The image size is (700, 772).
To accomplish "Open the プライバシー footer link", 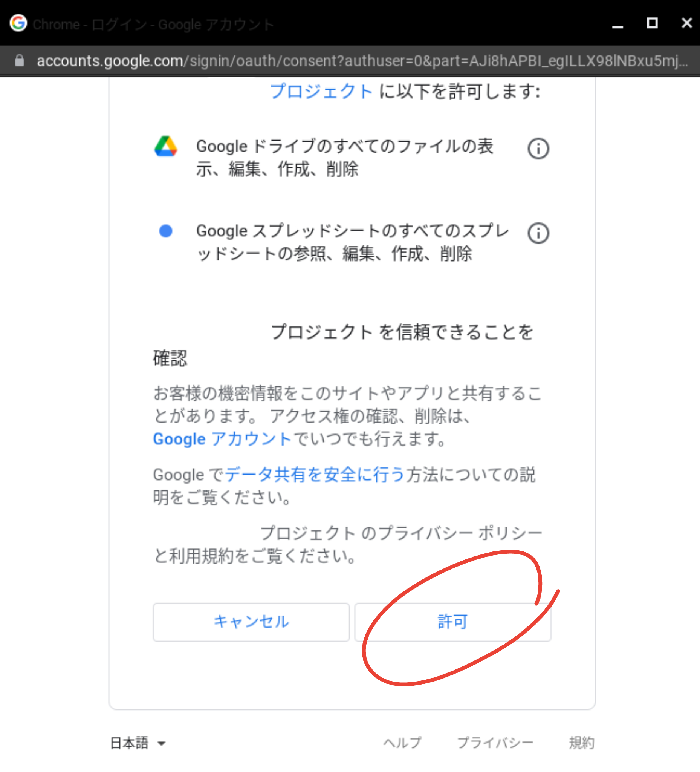I will click(x=495, y=743).
